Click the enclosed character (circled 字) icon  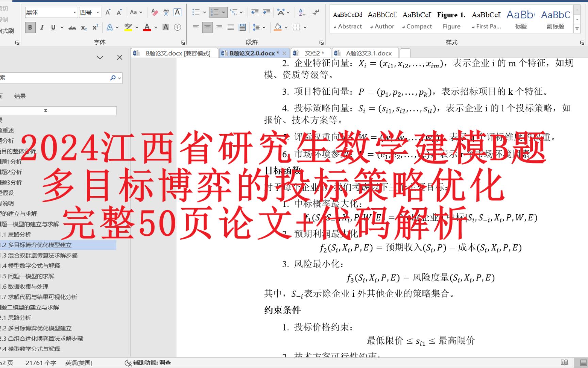[177, 27]
